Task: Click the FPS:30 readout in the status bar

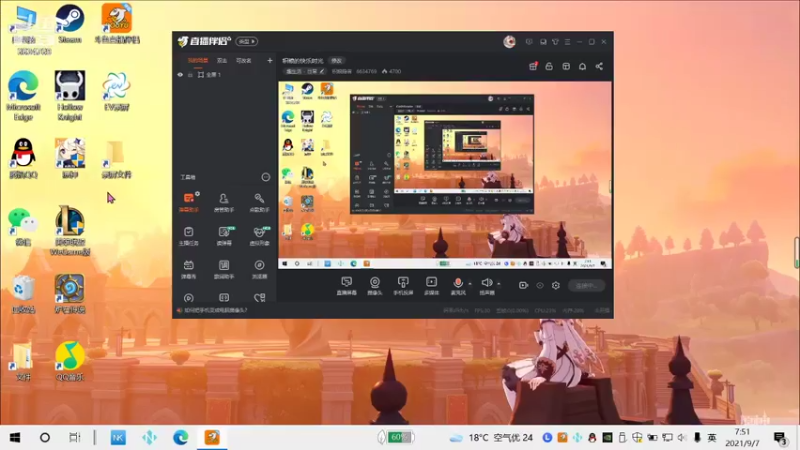Action: 482,310
